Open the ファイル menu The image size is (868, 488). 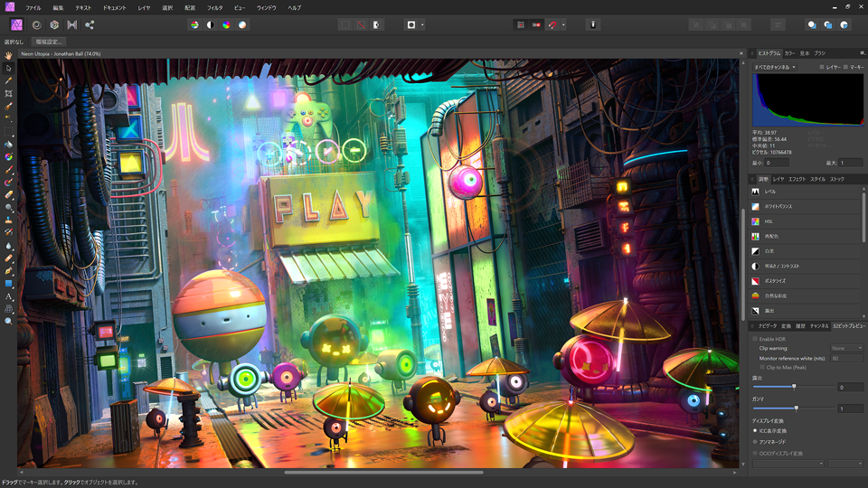[33, 8]
